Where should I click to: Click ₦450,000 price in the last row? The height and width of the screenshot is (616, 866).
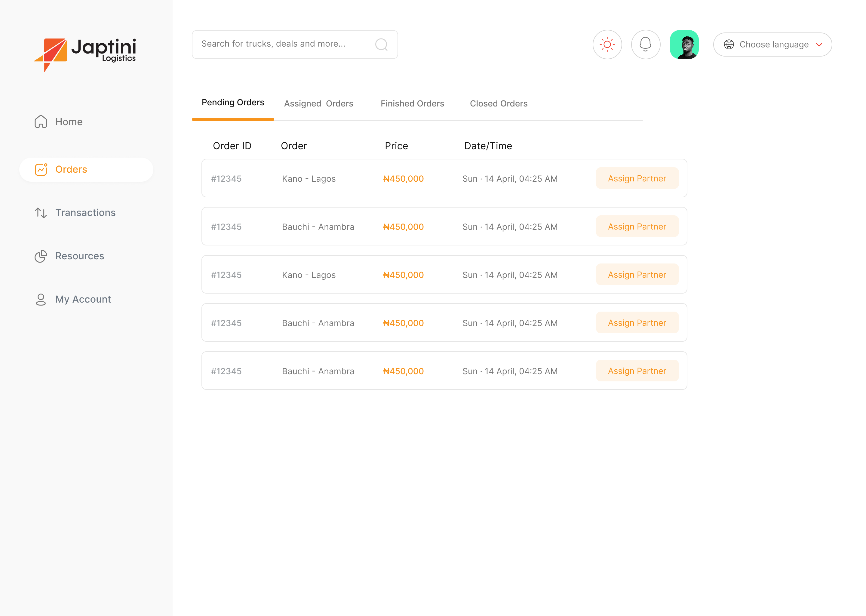pos(404,371)
